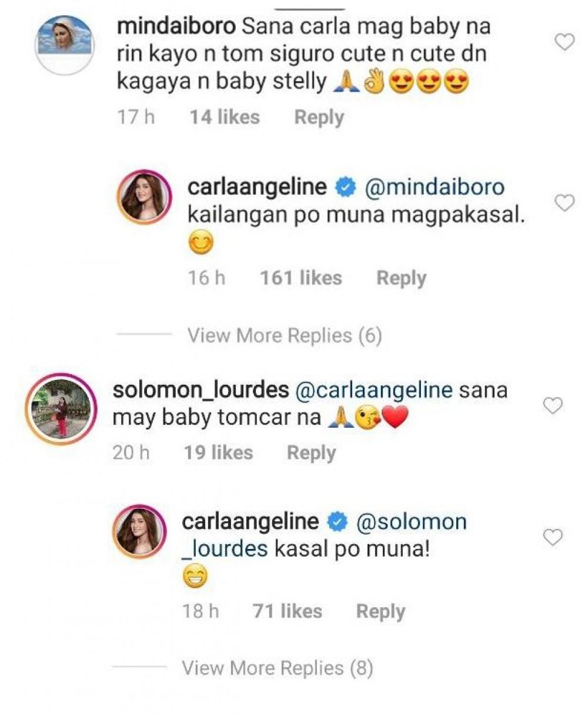
Task: Open mindaiboro's profile picture
Action: [x=64, y=44]
